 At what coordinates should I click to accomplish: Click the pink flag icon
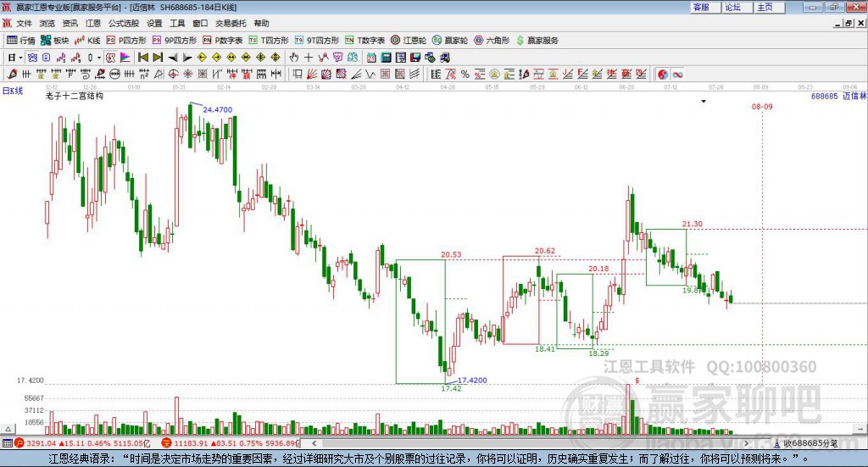[125, 58]
